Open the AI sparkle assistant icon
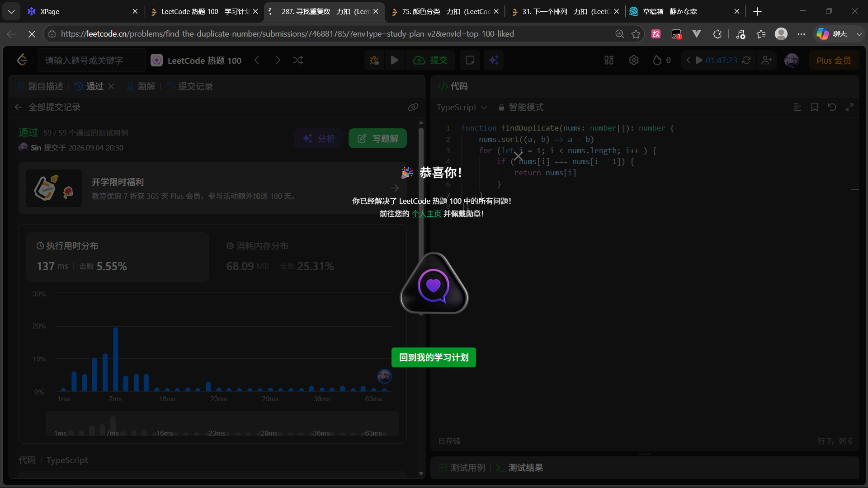The image size is (868, 488). 494,60
